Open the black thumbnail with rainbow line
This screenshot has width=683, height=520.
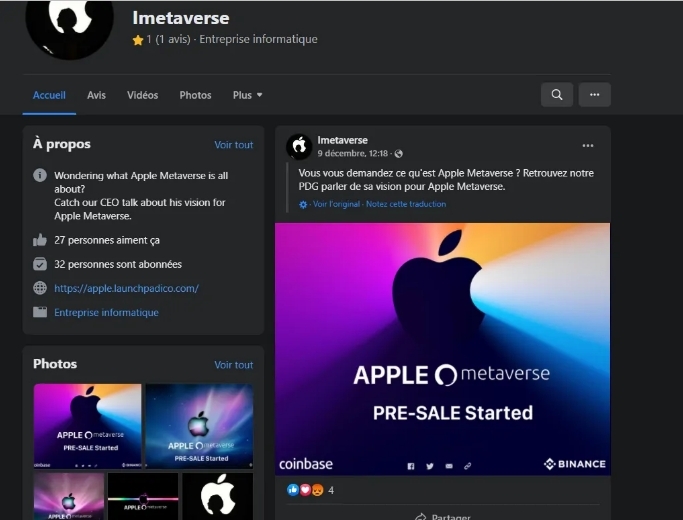pyautogui.click(x=143, y=496)
